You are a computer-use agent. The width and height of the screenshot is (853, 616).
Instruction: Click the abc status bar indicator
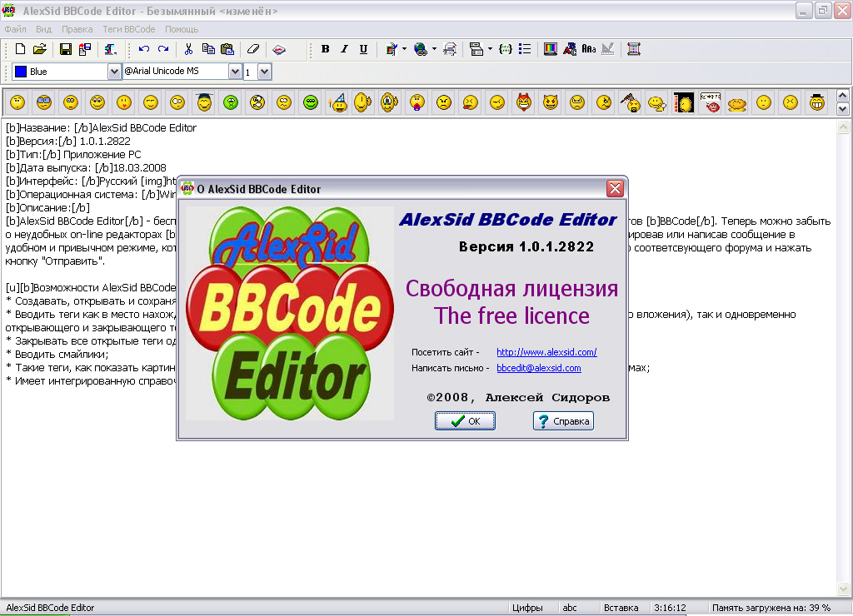pyautogui.click(x=570, y=608)
